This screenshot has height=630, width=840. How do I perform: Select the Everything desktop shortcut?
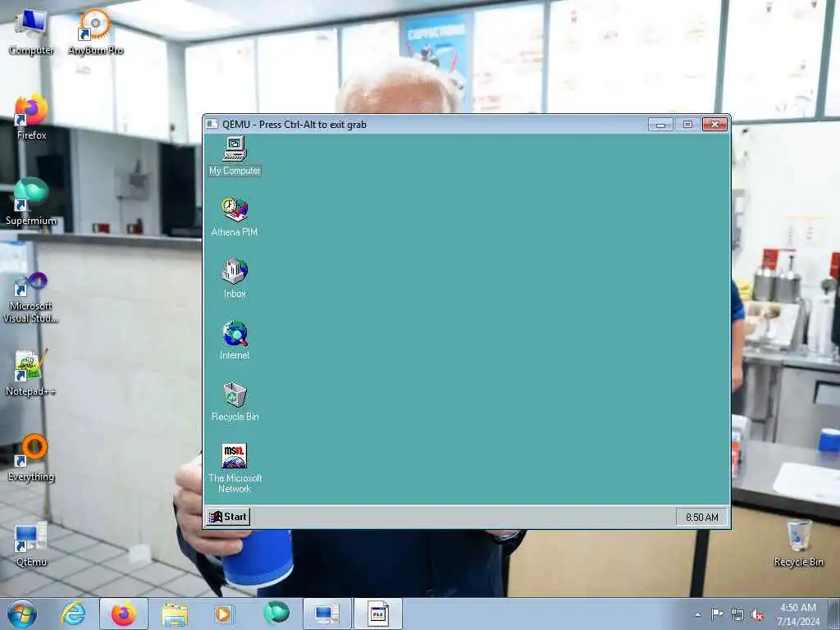coord(31,458)
